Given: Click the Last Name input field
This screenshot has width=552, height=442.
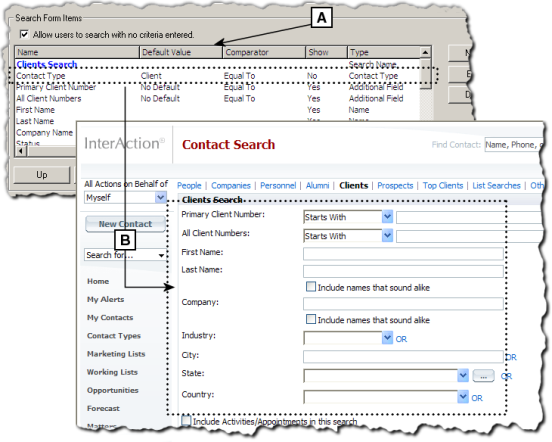Looking at the screenshot, I should pos(403,271).
